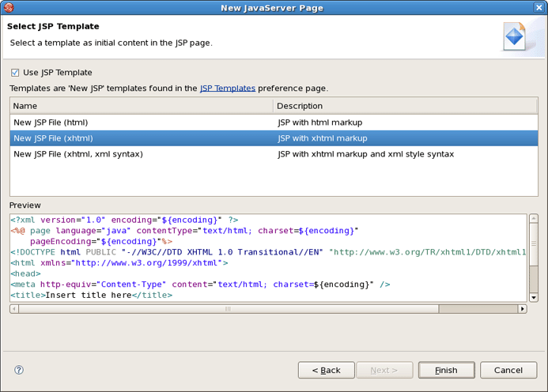Click the xml version line in preview
The height and width of the screenshot is (392, 548).
click(124, 220)
